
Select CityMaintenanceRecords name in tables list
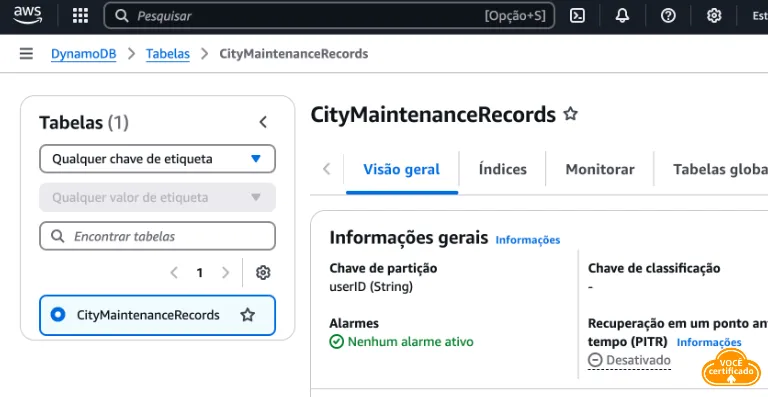(x=148, y=315)
